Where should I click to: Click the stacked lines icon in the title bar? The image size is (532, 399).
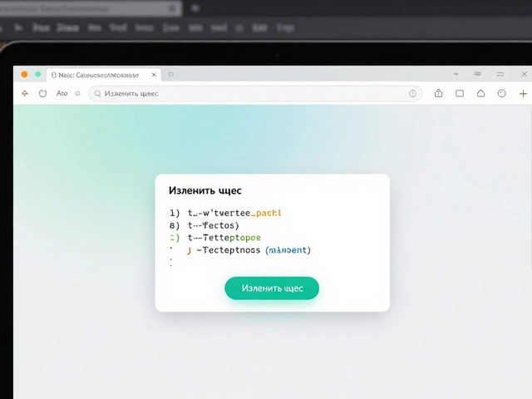[x=477, y=74]
